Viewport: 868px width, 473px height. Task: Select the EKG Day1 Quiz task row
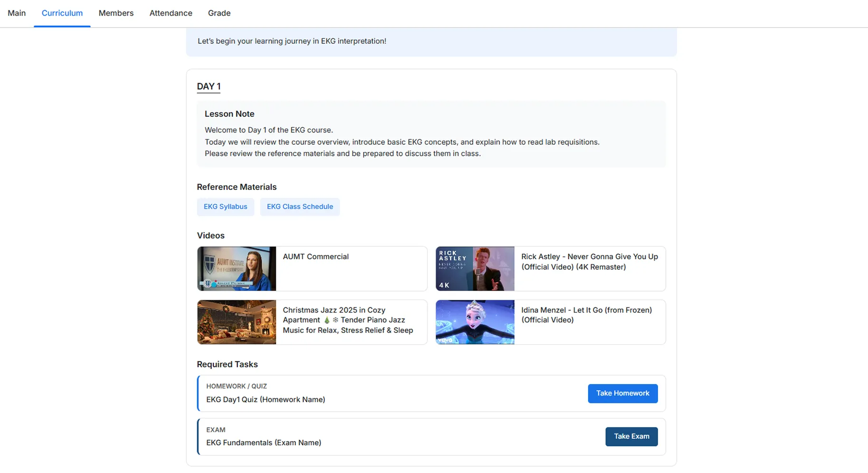[265, 399]
